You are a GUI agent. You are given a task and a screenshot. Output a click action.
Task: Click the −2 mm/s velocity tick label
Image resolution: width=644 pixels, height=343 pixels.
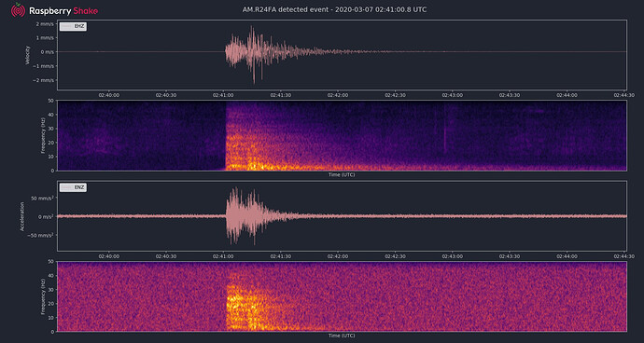coord(43,80)
